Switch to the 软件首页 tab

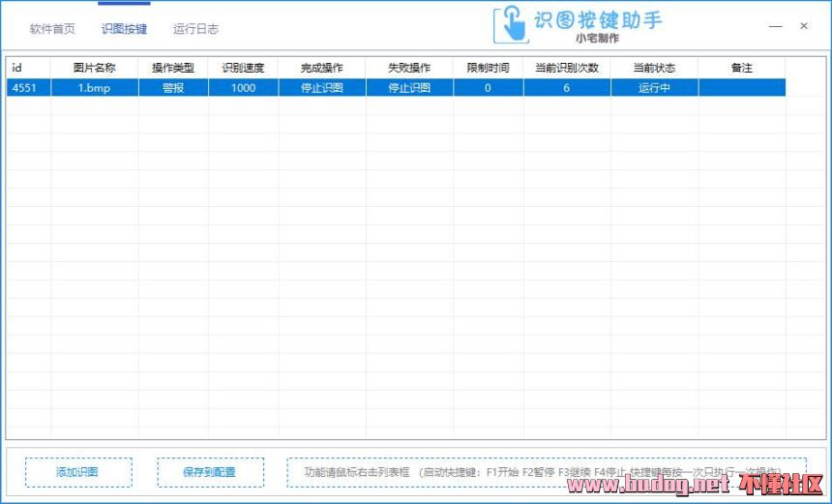click(x=52, y=29)
